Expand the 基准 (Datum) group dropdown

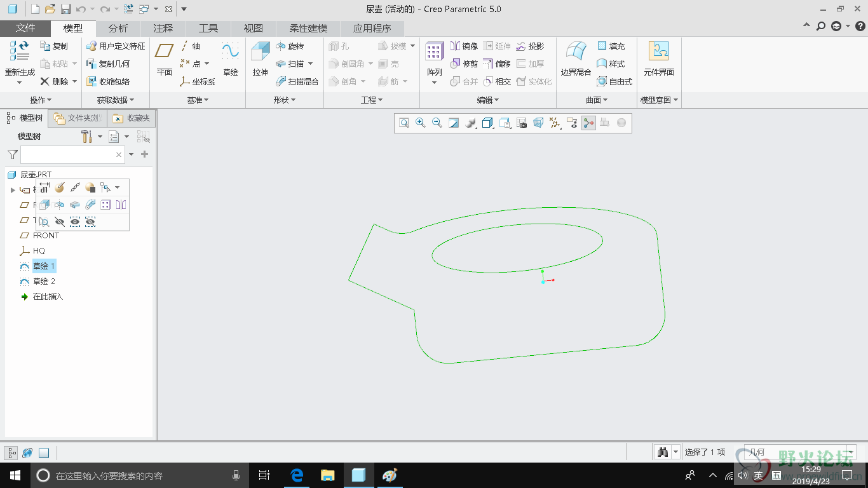pos(198,100)
